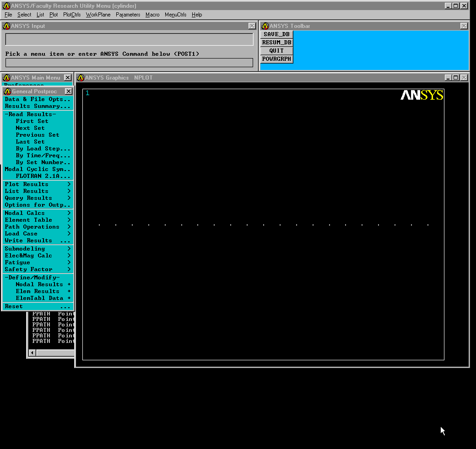This screenshot has width=476, height=449.
Task: Close the ANSYS Main Menu window
Action: coord(68,78)
